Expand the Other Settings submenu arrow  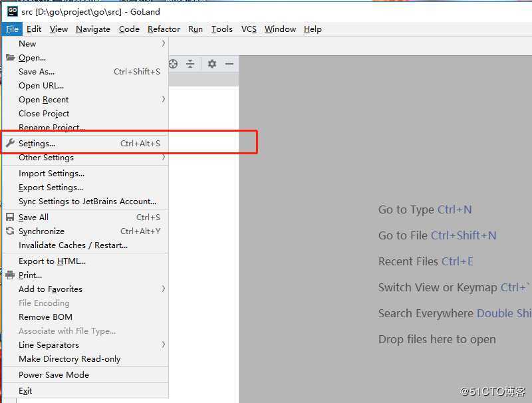coord(164,157)
